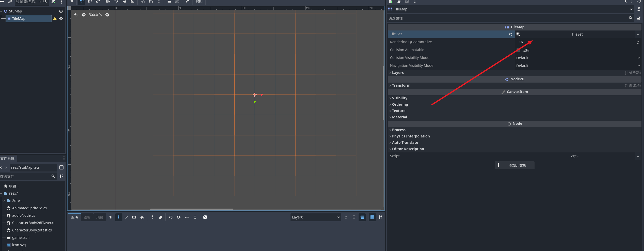644x251 pixels.
Task: Toggle visibility of StuMap node
Action: pos(61,11)
